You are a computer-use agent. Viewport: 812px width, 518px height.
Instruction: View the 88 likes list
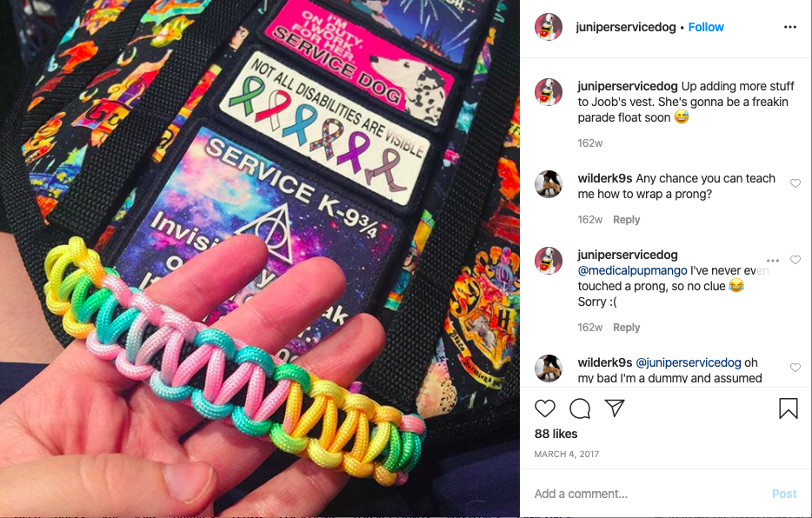[x=556, y=434]
